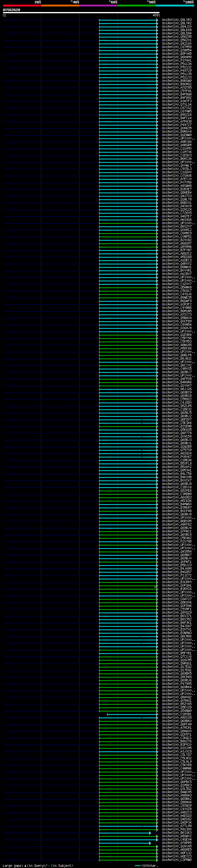This screenshot has height=868, width=197.
Task: Open hit UniRef100_P37841
Action: 176,61
